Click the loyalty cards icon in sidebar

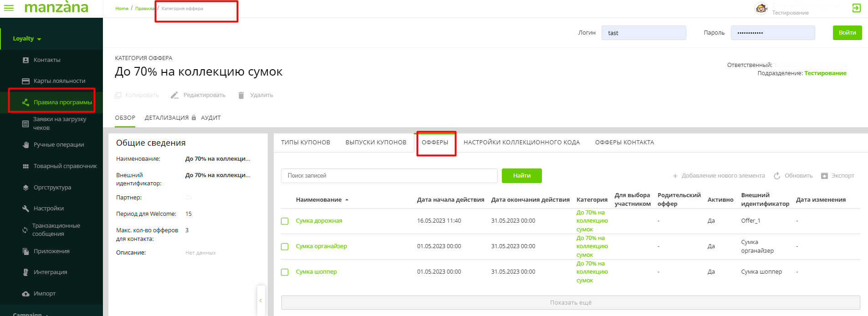[x=26, y=81]
